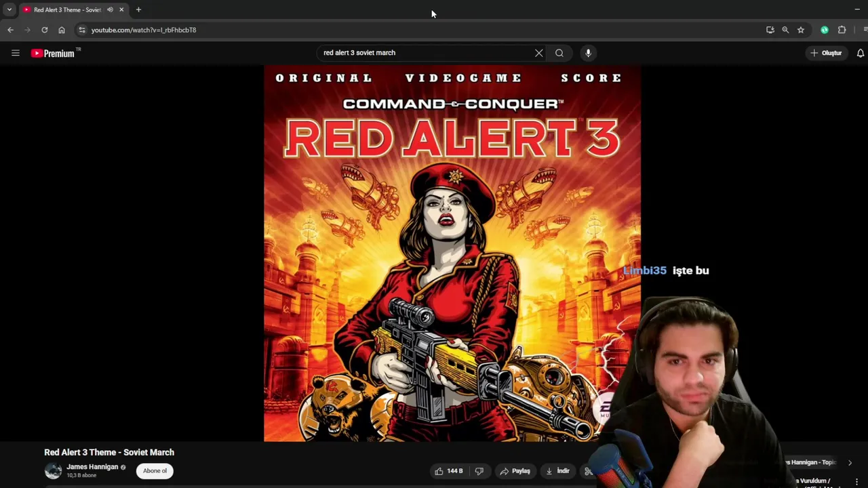View site information icon in address bar
This screenshot has width=868, height=488.
pyautogui.click(x=82, y=30)
